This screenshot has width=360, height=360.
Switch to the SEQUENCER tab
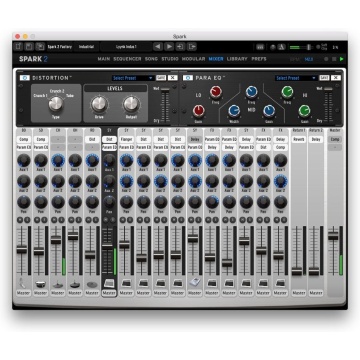coord(127,59)
